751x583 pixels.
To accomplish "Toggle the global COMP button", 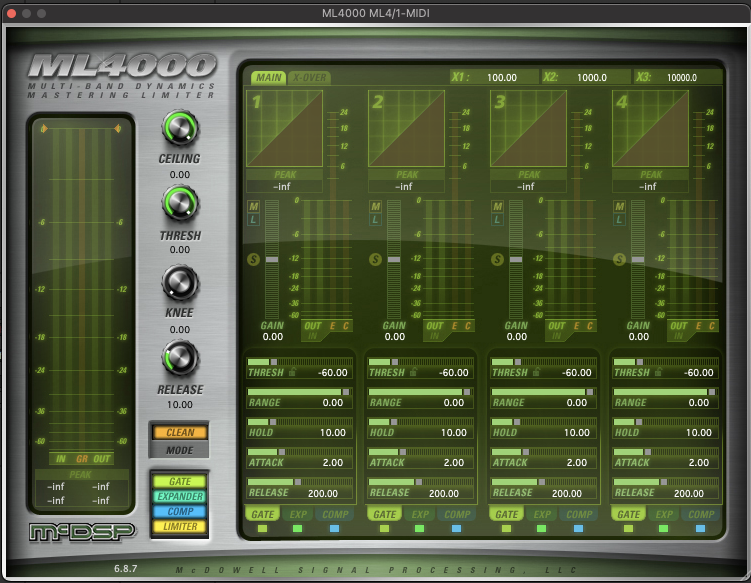I will click(180, 511).
